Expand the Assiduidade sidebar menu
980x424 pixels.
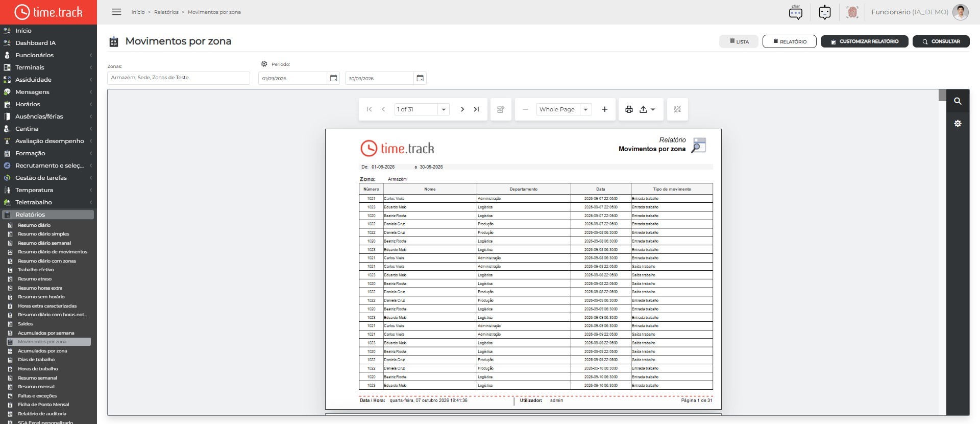pos(48,80)
